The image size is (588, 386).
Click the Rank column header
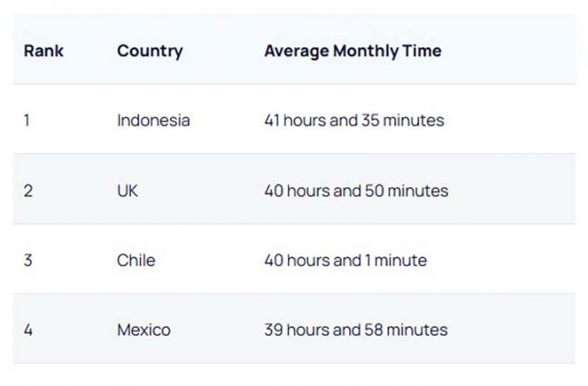(x=44, y=51)
